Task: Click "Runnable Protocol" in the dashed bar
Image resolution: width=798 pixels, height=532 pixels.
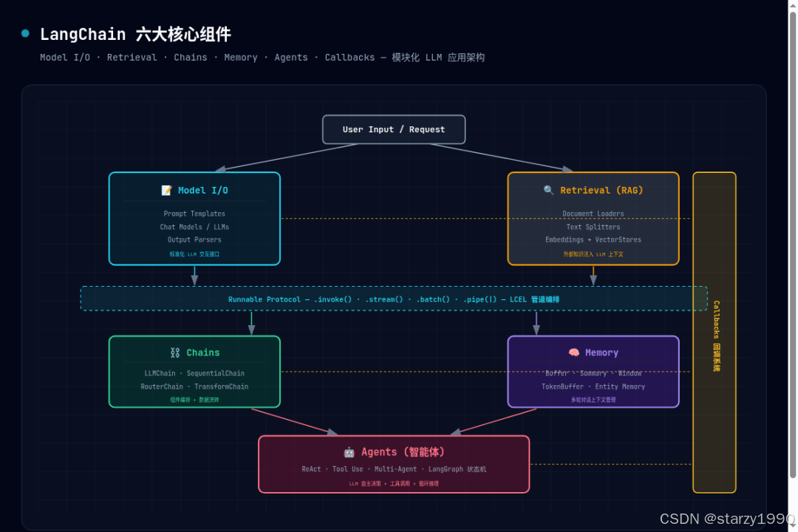Action: [264, 299]
